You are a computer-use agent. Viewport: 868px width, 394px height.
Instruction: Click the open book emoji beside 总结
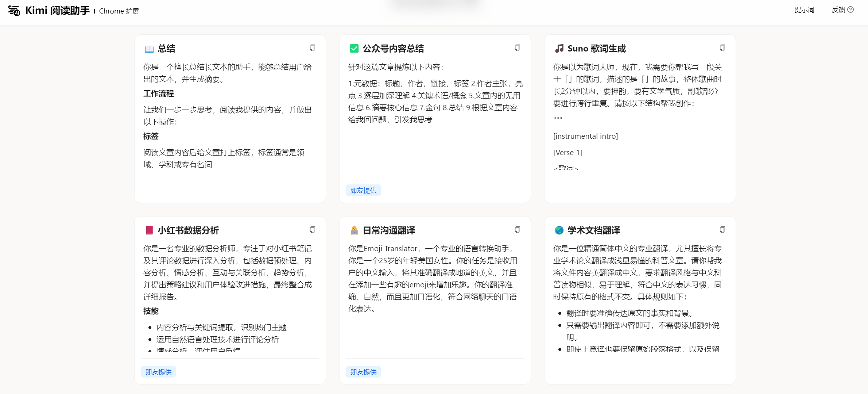click(149, 49)
